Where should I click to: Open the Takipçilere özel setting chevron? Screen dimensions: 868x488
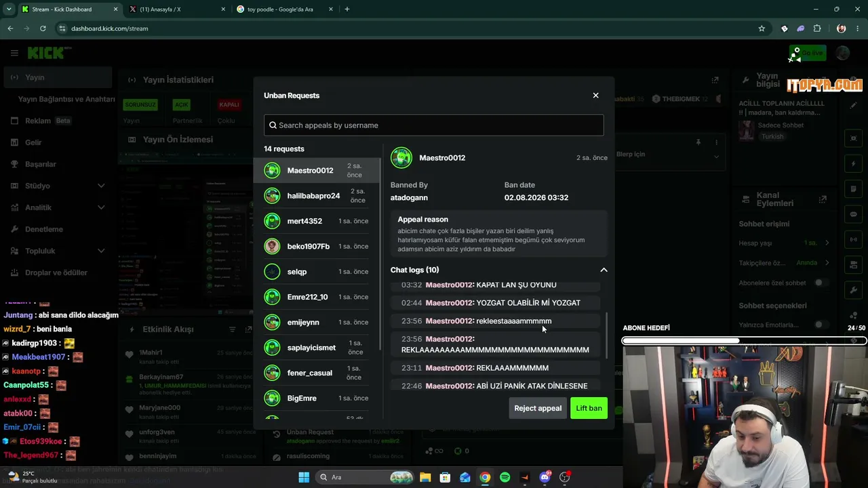click(827, 262)
